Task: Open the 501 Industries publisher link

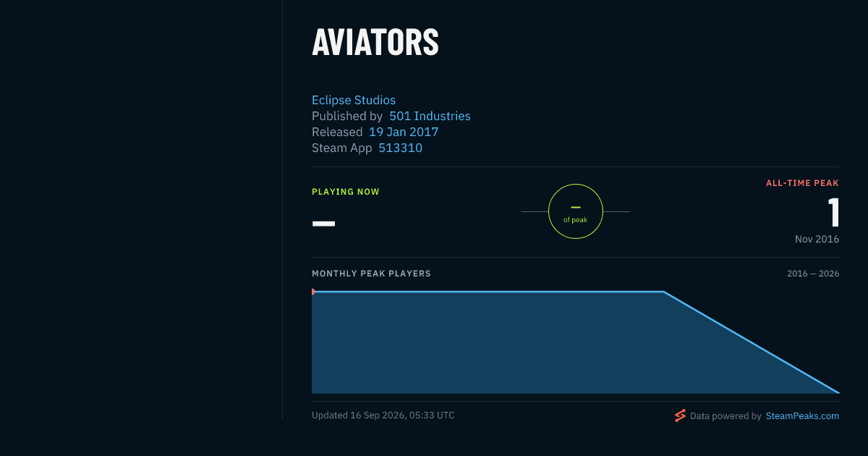Action: point(430,116)
